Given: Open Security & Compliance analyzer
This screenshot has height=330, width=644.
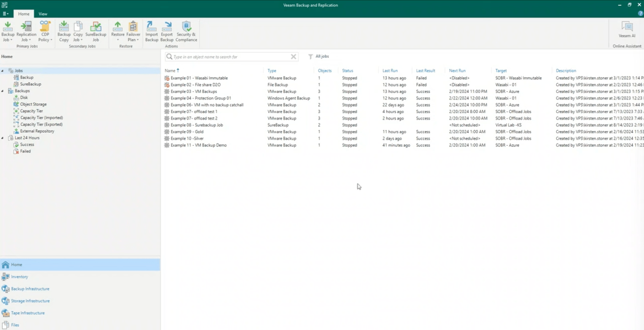Looking at the screenshot, I should (x=186, y=31).
